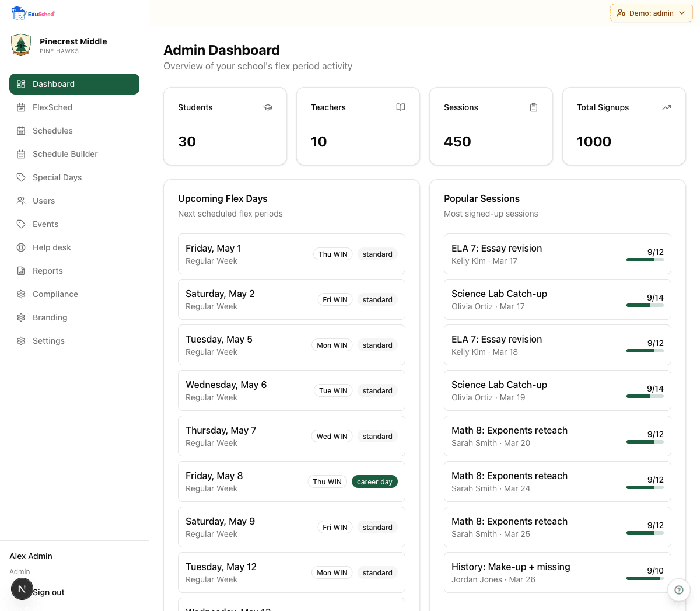Open Math 8: Exponents reteach on Mar 20
The height and width of the screenshot is (611, 700).
[x=558, y=436]
